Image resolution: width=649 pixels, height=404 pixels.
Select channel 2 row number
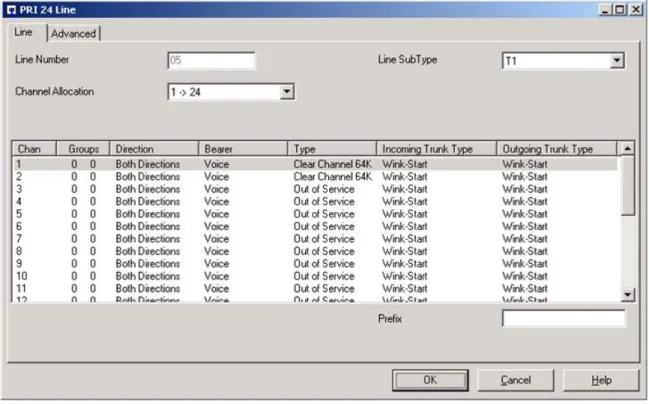coord(19,177)
